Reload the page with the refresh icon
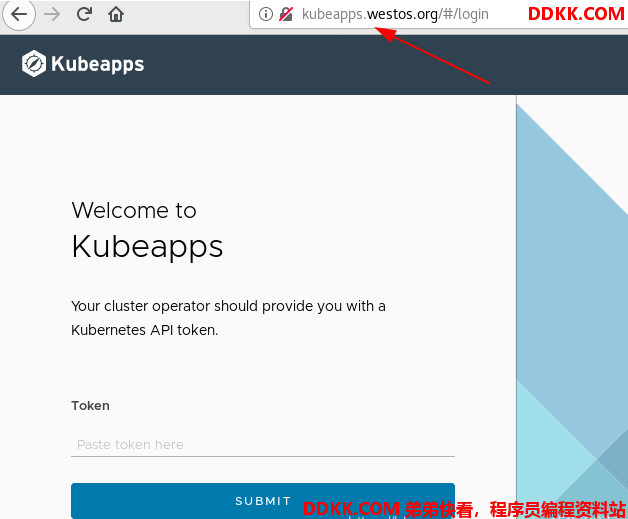Screen dimensions: 628x519 84,14
